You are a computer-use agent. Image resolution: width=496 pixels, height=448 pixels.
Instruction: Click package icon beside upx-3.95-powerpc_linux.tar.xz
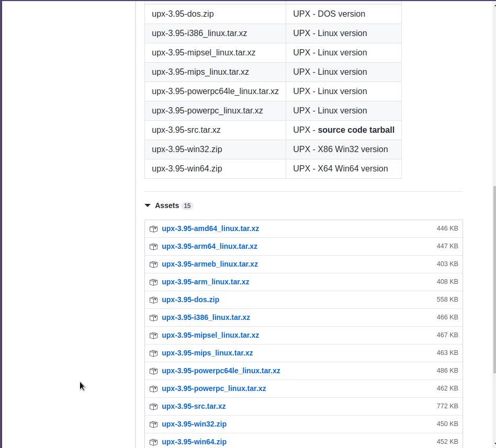(x=153, y=388)
